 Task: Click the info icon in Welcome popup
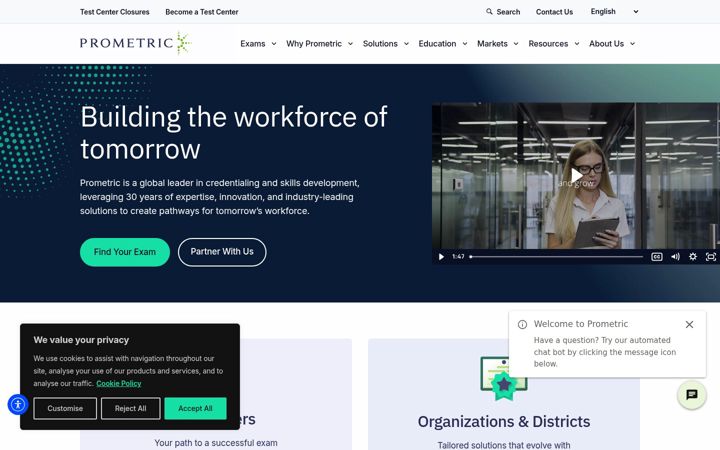click(x=522, y=325)
